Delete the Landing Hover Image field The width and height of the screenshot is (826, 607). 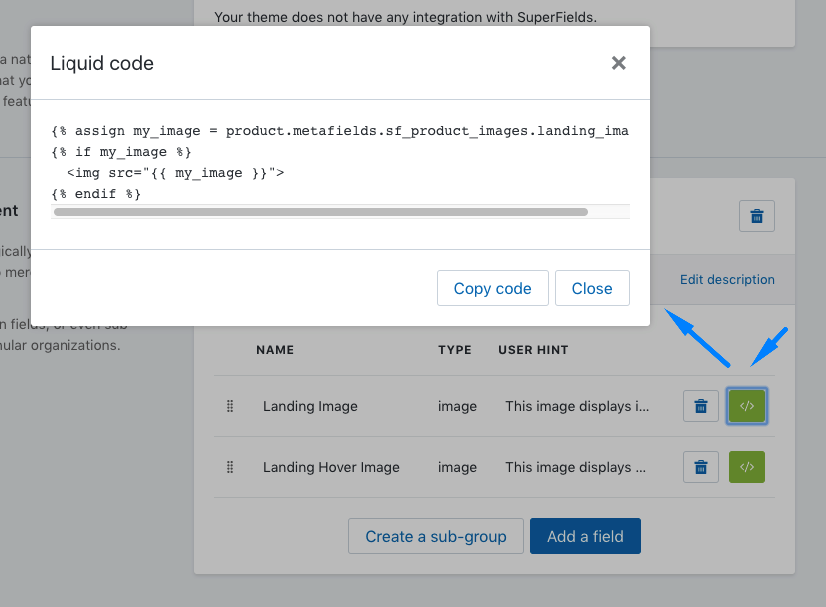click(x=701, y=467)
